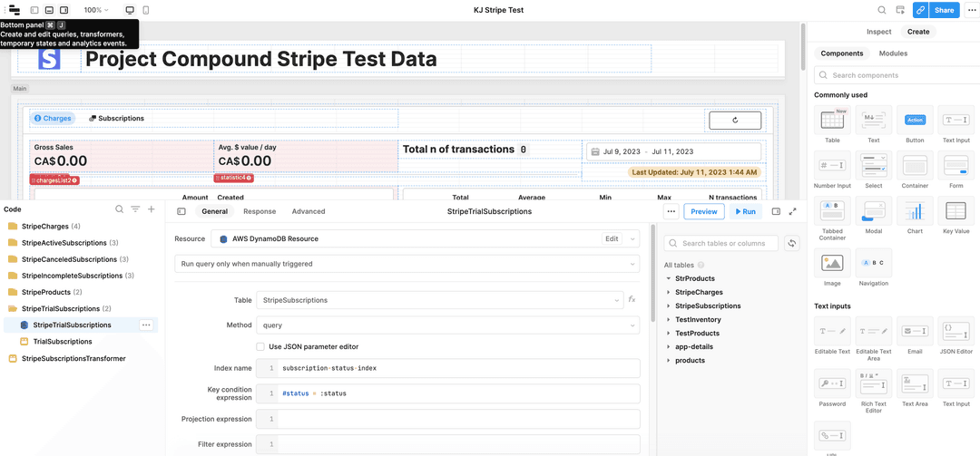This screenshot has height=456, width=980.
Task: Toggle the left panel layout icon
Action: [34, 10]
